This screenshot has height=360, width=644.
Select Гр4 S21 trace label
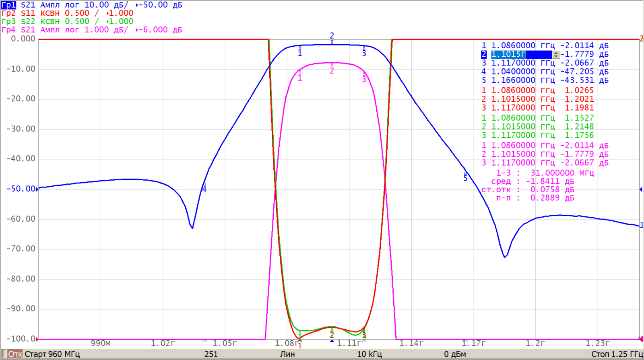click(8, 30)
